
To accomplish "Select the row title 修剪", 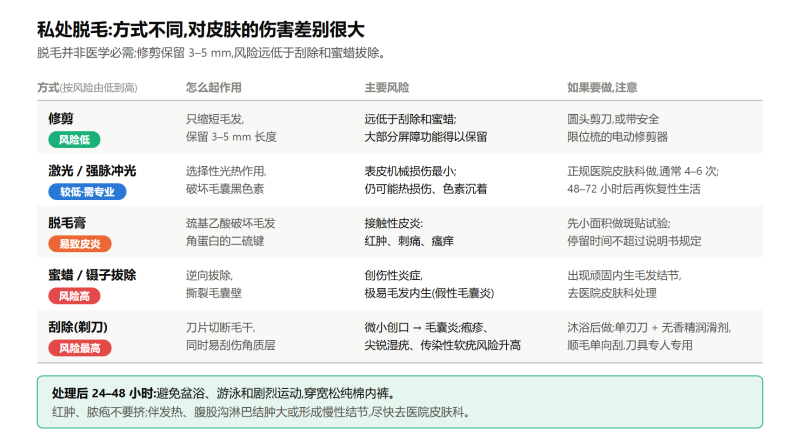I will [61, 118].
